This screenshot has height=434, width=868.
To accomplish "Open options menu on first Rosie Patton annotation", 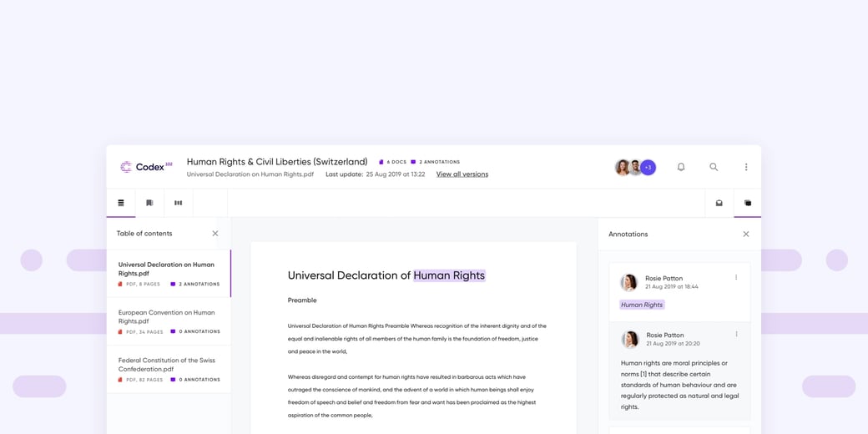I will click(736, 278).
